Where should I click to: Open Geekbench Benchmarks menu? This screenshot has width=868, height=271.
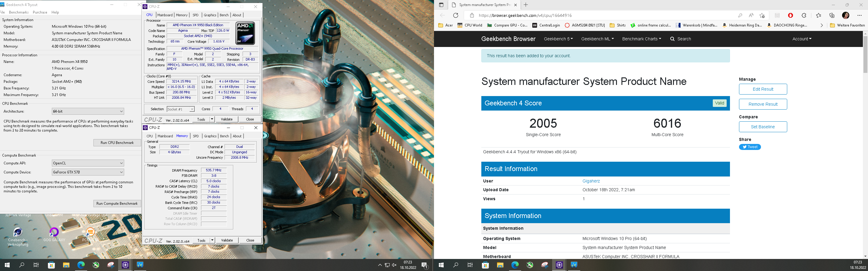[19, 12]
